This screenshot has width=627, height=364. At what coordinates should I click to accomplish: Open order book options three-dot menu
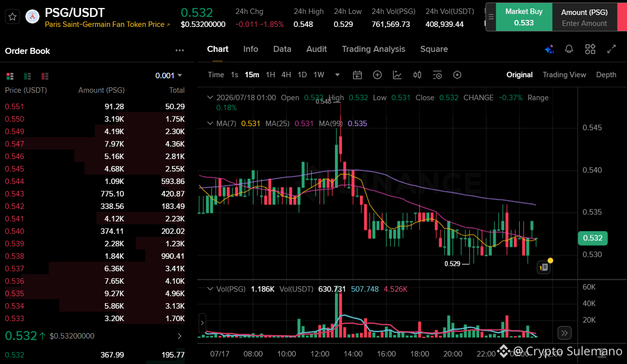point(180,50)
